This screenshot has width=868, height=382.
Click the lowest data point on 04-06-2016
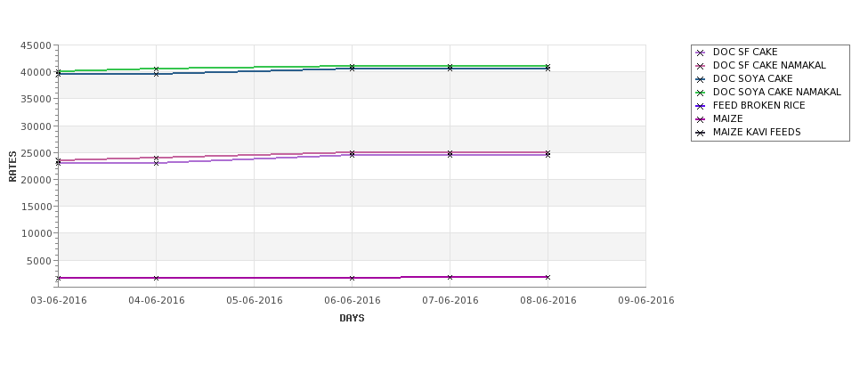(x=156, y=278)
